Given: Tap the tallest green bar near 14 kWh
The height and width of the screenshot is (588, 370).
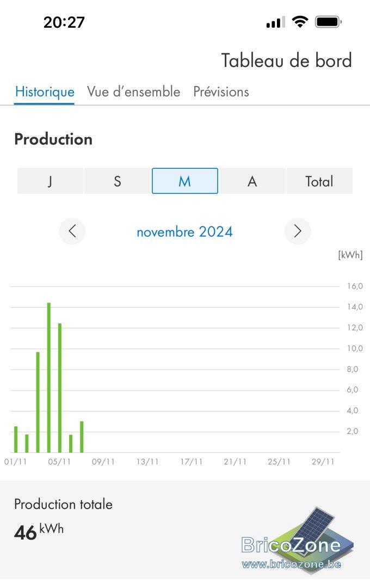Looking at the screenshot, I should [x=49, y=378].
